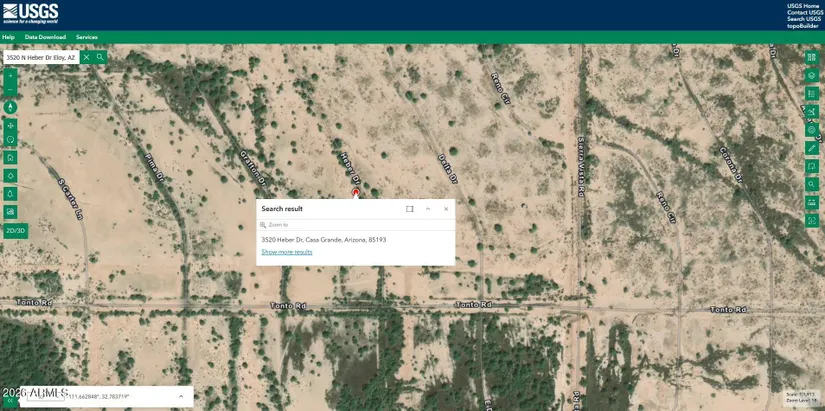Select the draw pencil tool
The height and width of the screenshot is (411, 825).
(x=812, y=148)
